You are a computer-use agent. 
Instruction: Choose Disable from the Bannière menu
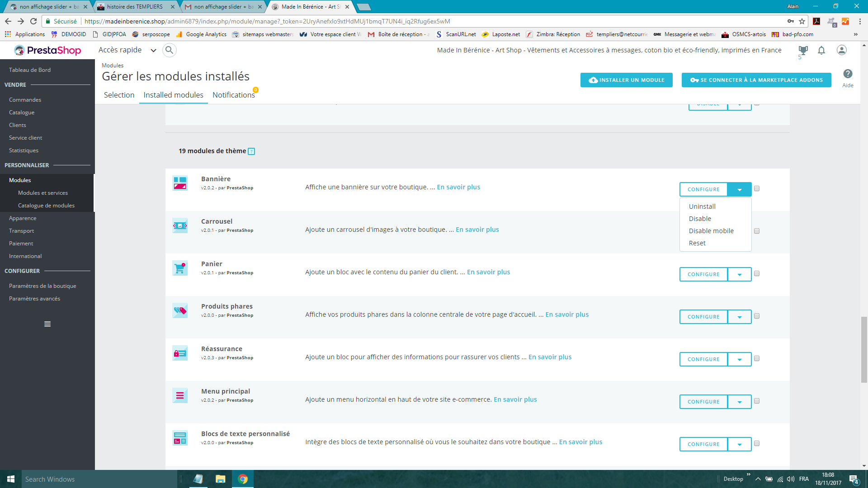pyautogui.click(x=700, y=219)
